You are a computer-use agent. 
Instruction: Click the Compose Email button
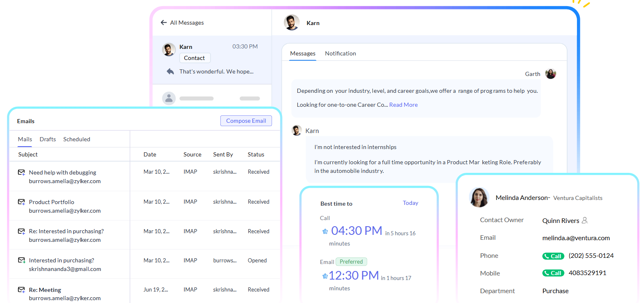[x=246, y=121]
